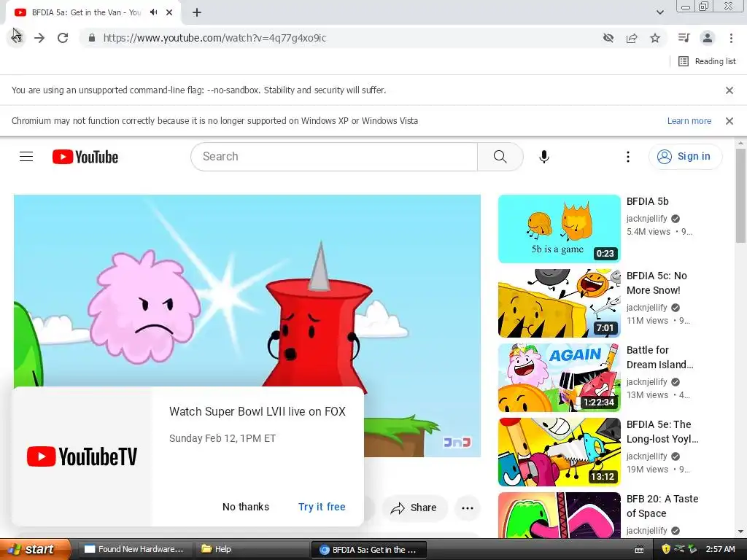
Task: Dismiss the Windows XP unsupported warning
Action: 729,121
